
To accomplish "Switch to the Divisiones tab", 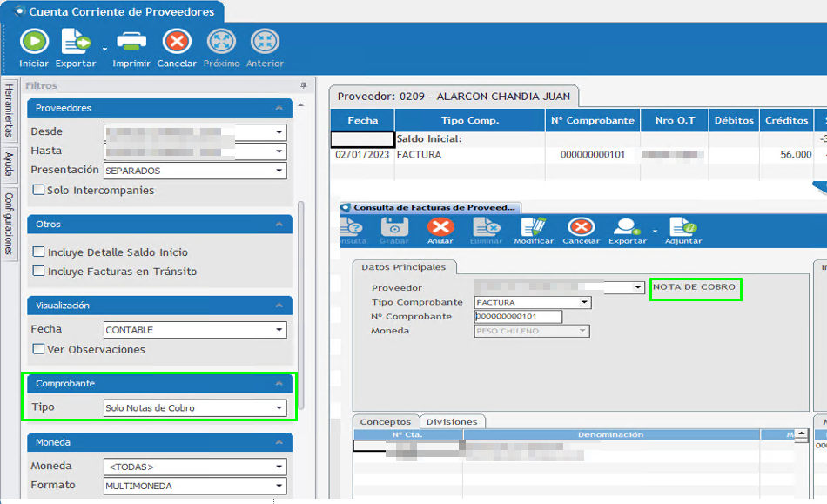I will click(452, 422).
